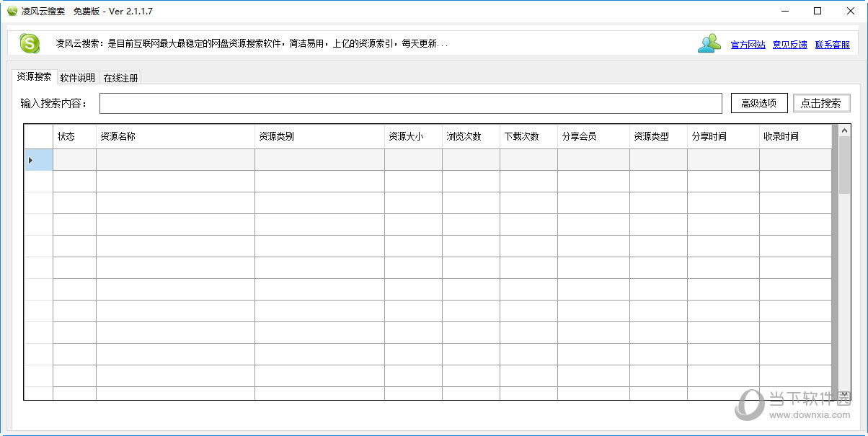This screenshot has width=868, height=436.
Task: Open 高级选项 advanced options
Action: coord(758,103)
